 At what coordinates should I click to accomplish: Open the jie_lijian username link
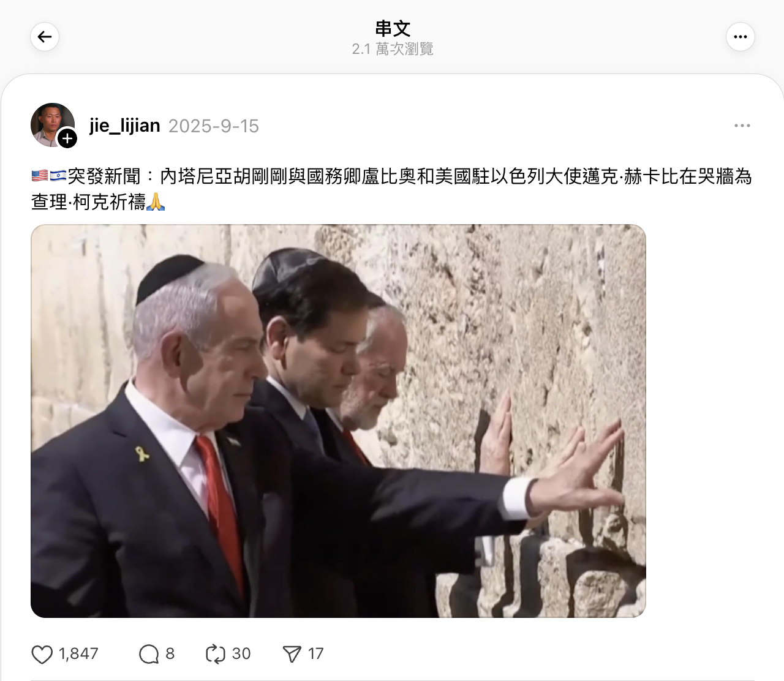[125, 126]
